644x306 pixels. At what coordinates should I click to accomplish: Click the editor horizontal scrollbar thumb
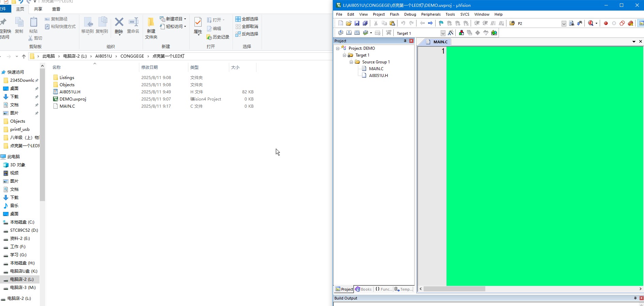pos(454,289)
